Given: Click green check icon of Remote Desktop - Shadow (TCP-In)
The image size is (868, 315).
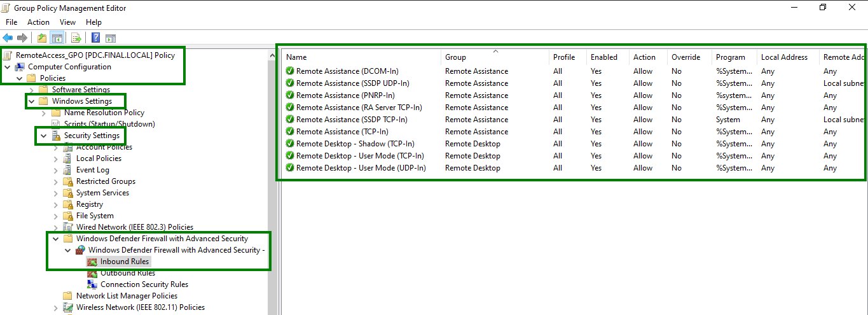Looking at the screenshot, I should [x=290, y=144].
